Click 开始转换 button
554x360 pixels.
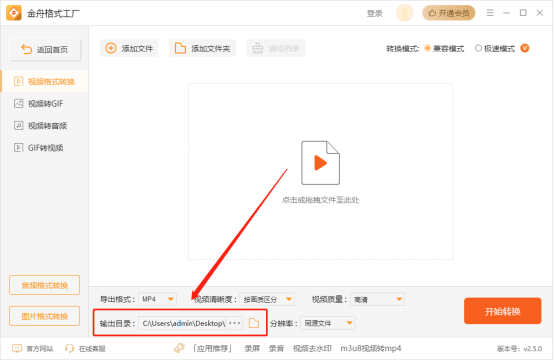[502, 311]
